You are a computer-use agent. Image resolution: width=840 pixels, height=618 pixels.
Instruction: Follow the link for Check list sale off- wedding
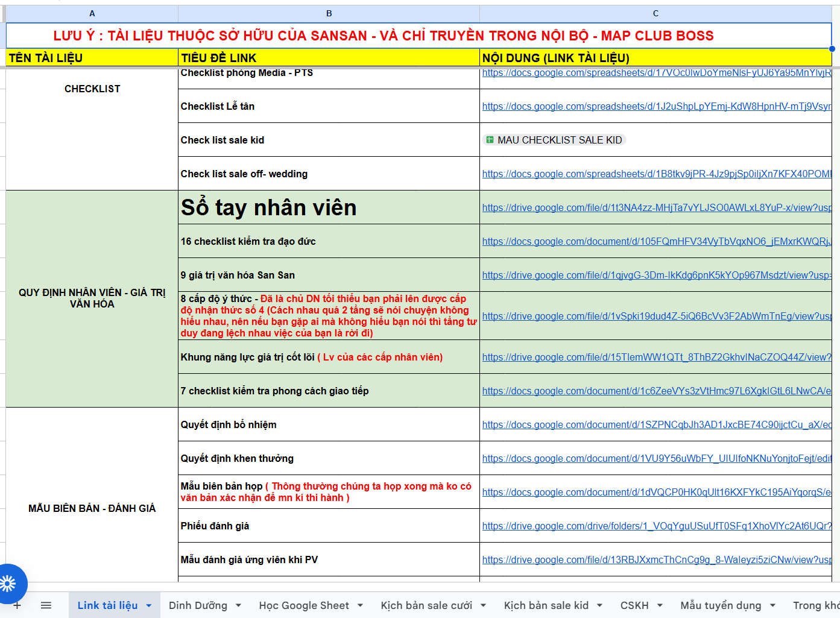tap(657, 174)
